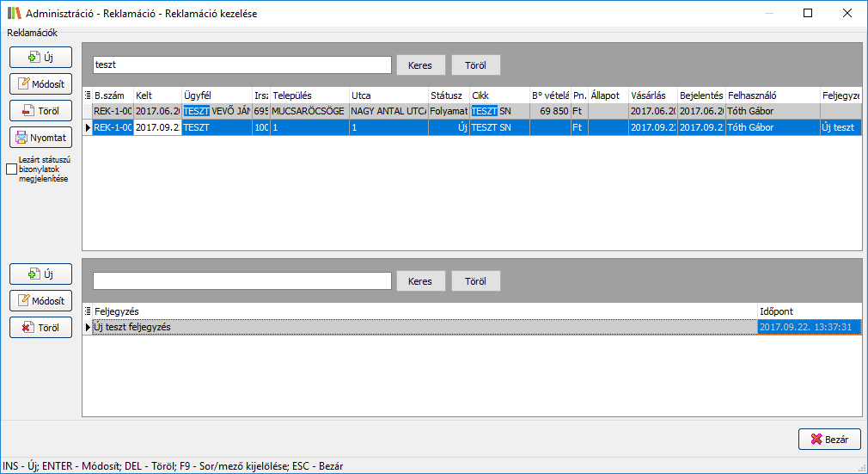Click the empty lower notes search field
Screen dimensions: 868x474
click(241, 281)
